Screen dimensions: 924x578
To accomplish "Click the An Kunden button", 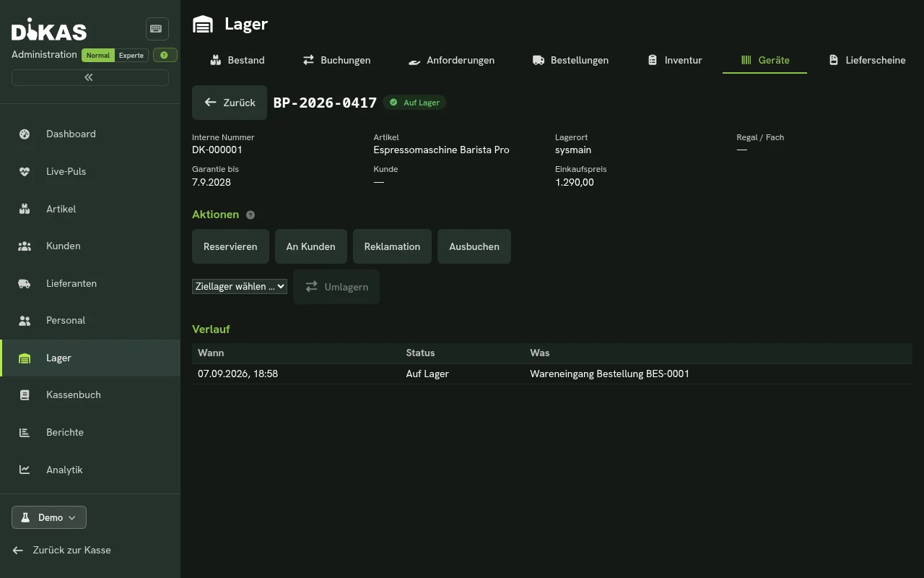I will pos(310,246).
